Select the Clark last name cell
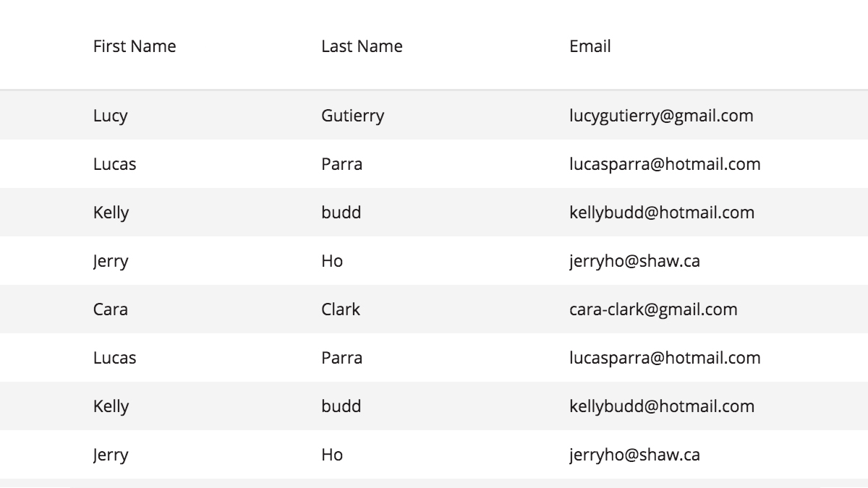 [x=341, y=309]
